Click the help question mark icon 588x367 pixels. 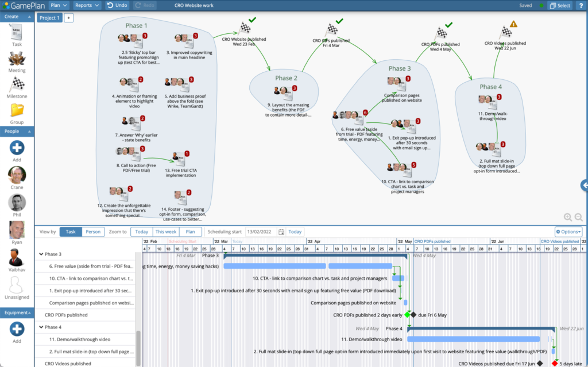pyautogui.click(x=581, y=5)
